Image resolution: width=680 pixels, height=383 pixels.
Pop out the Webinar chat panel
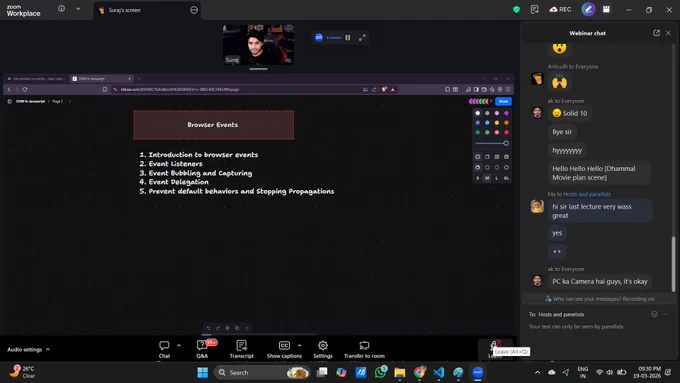[656, 33]
